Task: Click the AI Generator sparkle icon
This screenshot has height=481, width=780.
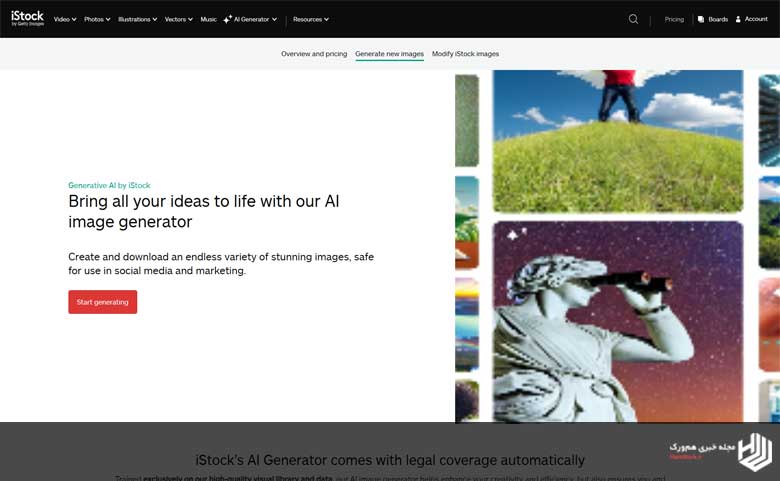Action: tap(227, 19)
